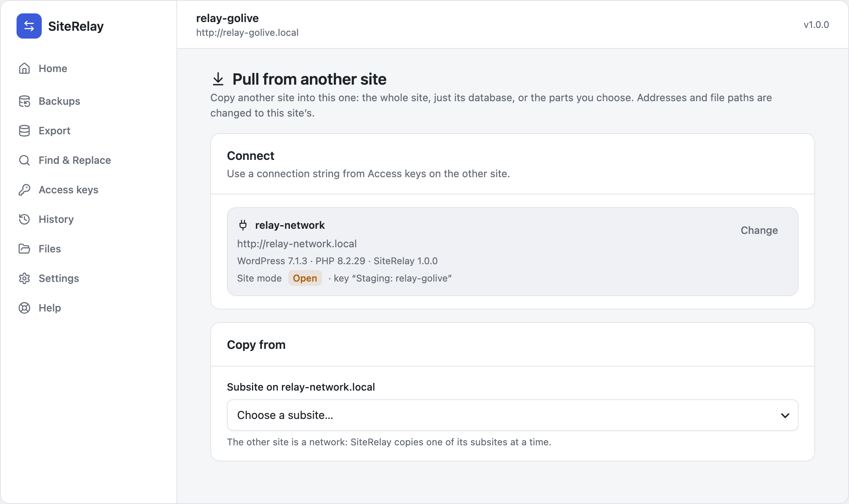
Task: Click the http://relay-golive.local address in the header
Action: [x=247, y=33]
